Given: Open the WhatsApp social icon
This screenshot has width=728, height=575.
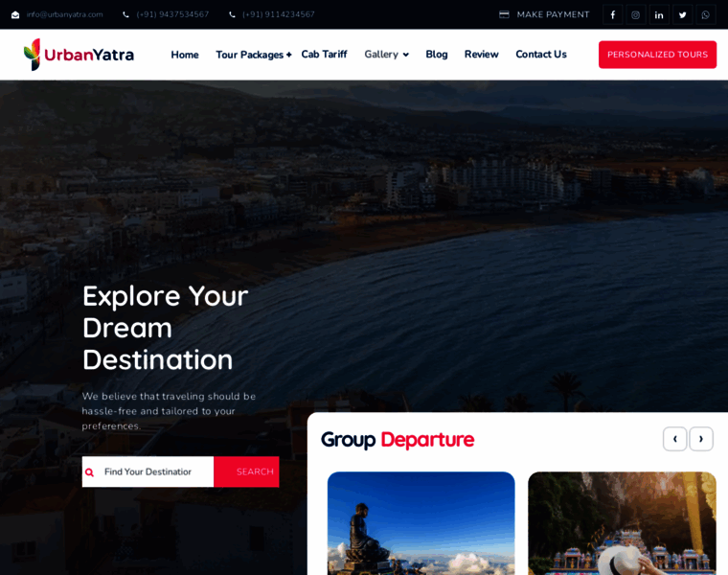Looking at the screenshot, I should pos(706,15).
